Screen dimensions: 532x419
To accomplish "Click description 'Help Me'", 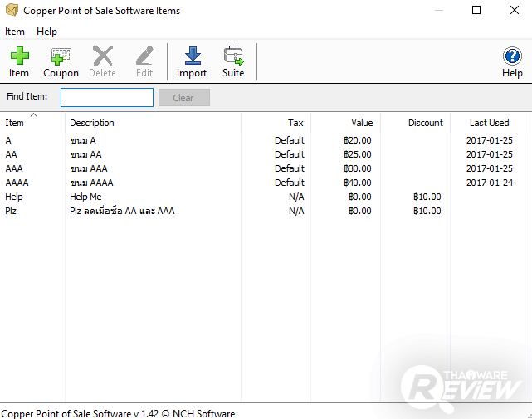I will [85, 197].
